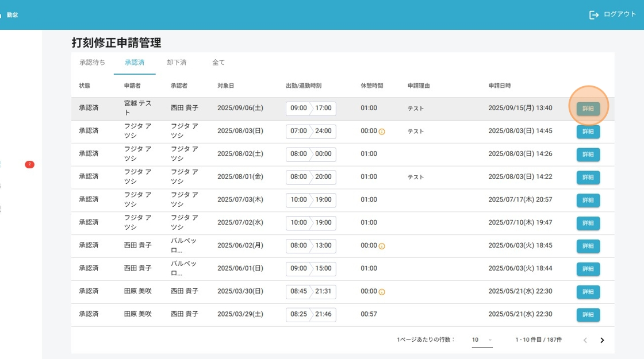Show the 全て tab

218,63
